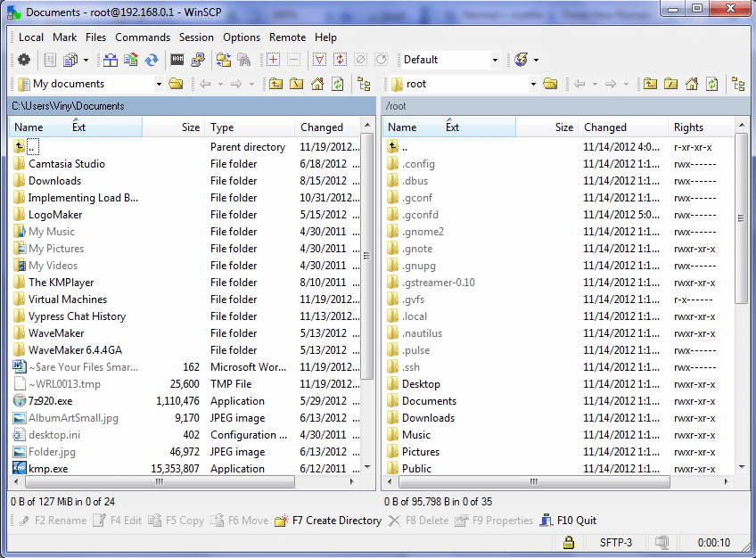The image size is (756, 558).
Task: Open the Session menu
Action: point(196,37)
